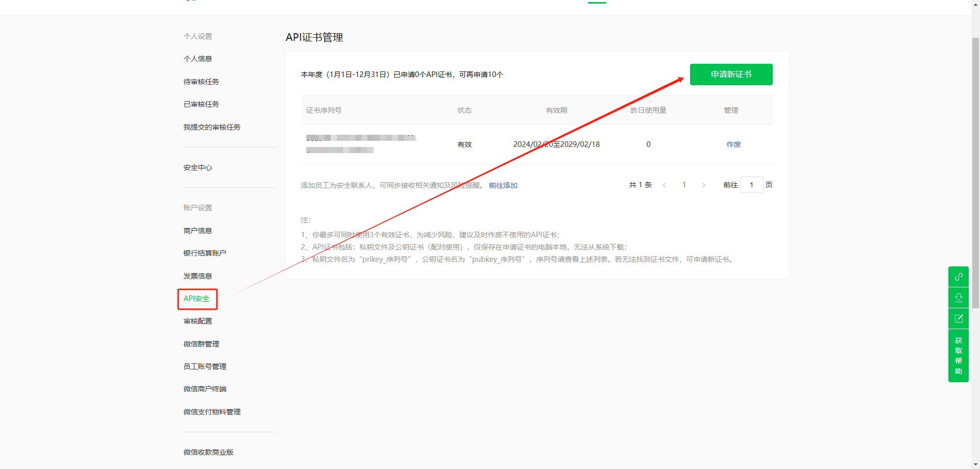Click the link icon in floating sidebar
The image size is (980, 469).
click(958, 277)
